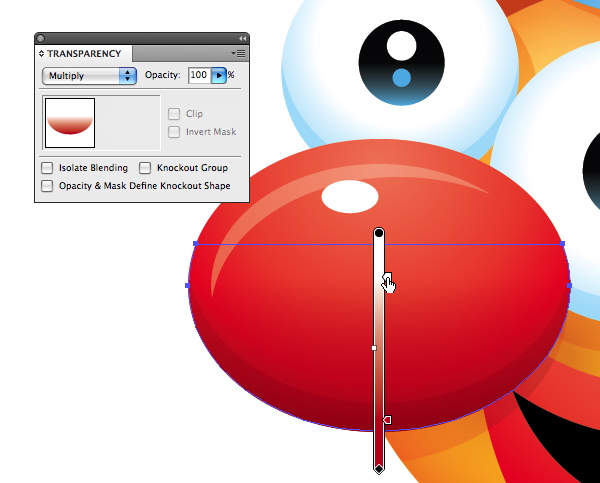This screenshot has width=600, height=483.
Task: Click the gradient midpoint square marker
Action: (374, 348)
